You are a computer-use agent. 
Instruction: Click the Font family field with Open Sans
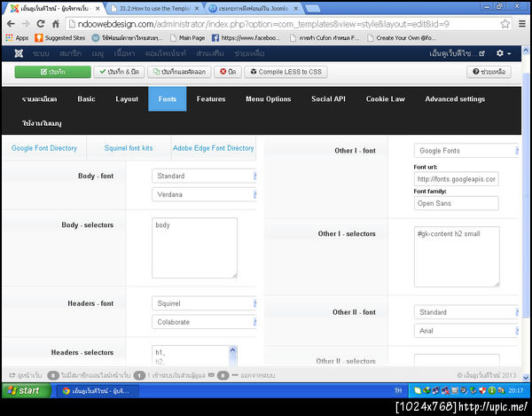coord(457,203)
